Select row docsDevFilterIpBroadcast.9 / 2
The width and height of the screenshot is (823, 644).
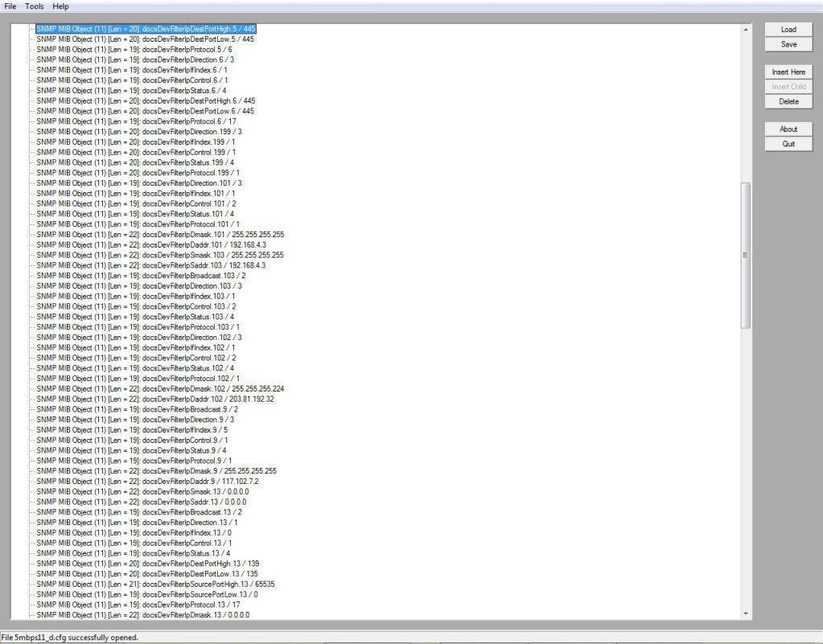pyautogui.click(x=137, y=409)
